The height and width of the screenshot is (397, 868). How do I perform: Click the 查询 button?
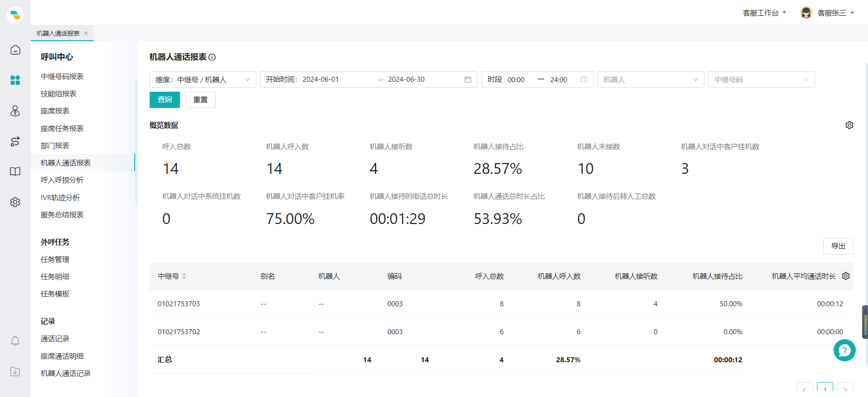tap(165, 100)
